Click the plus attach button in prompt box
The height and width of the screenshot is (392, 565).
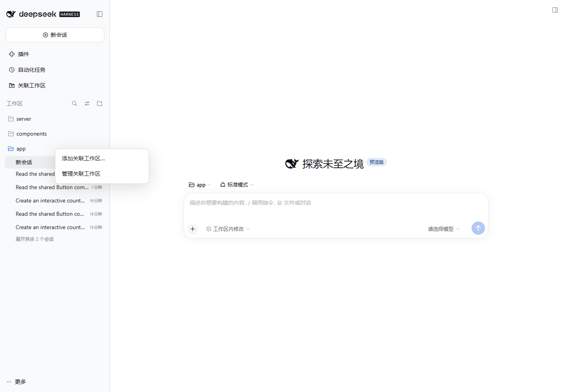193,229
